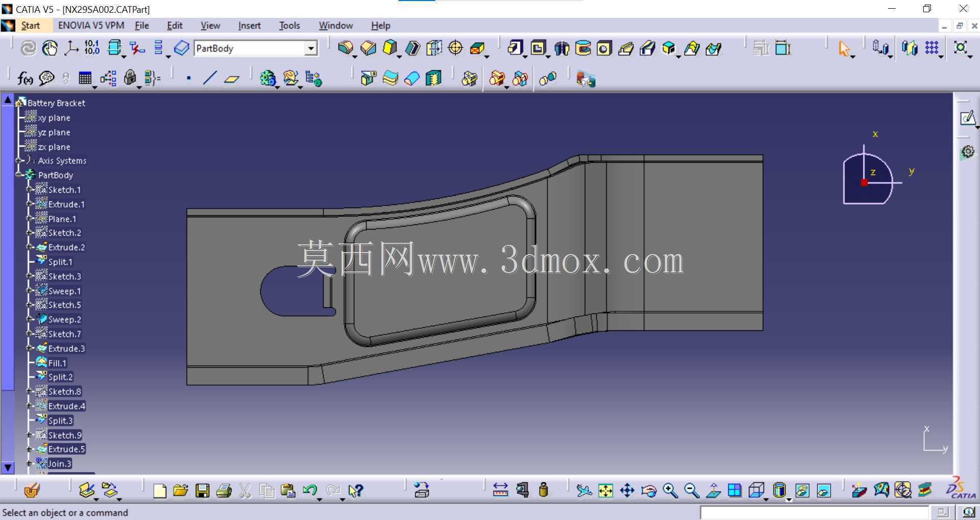The height and width of the screenshot is (520, 980).
Task: Open the ENOVIA V5 VPM menu
Action: tap(91, 26)
